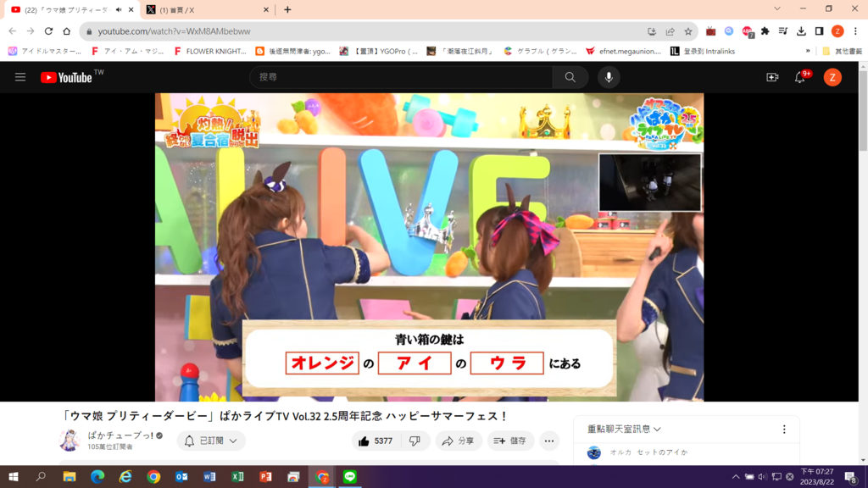Open the red TV extension icon
Viewport: 868px width, 488px height.
(x=711, y=31)
